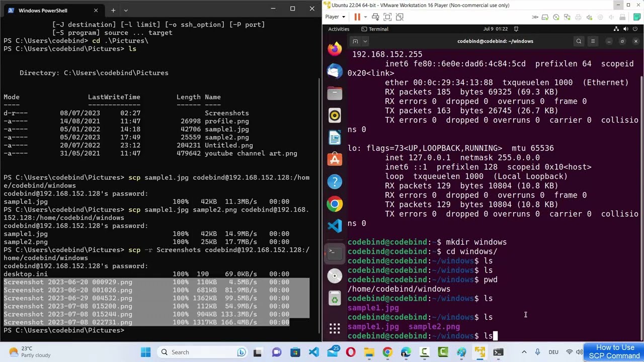Open the terminal hamburger menu

(593, 41)
